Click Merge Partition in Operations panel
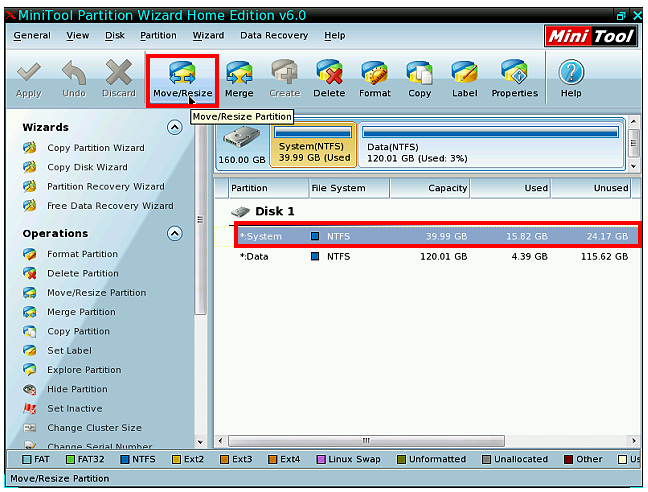 coord(69,312)
